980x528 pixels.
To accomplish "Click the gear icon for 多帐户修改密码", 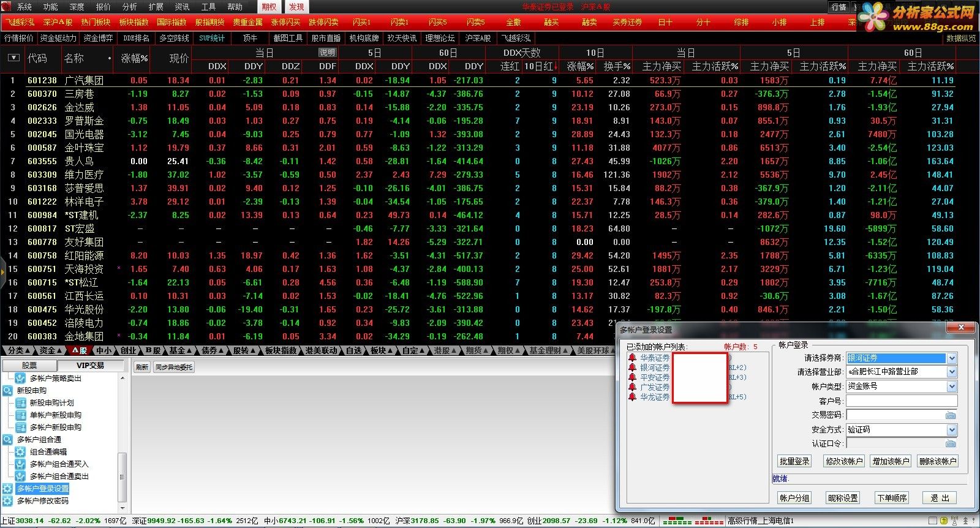I will point(7,501).
